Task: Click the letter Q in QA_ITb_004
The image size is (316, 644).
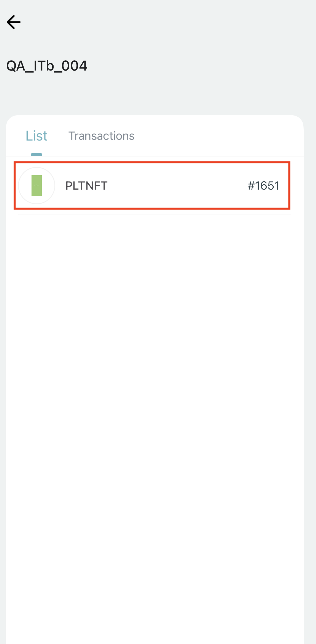Action: click(x=11, y=66)
